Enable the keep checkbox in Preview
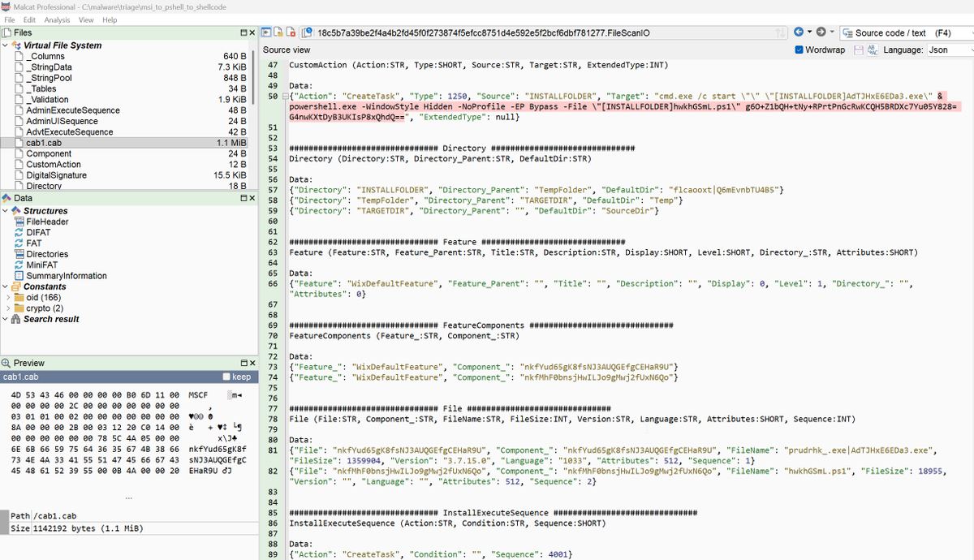This screenshot has height=560, width=974. point(227,377)
